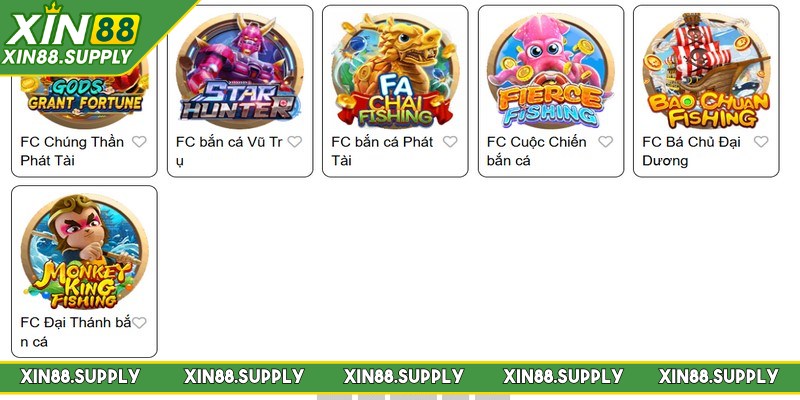Click the FC Bá Chủ Đại Dương title

691,151
